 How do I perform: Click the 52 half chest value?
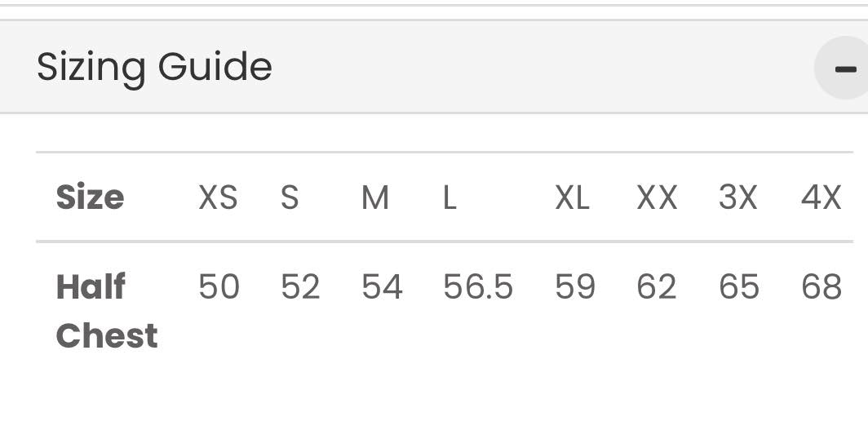pos(300,287)
